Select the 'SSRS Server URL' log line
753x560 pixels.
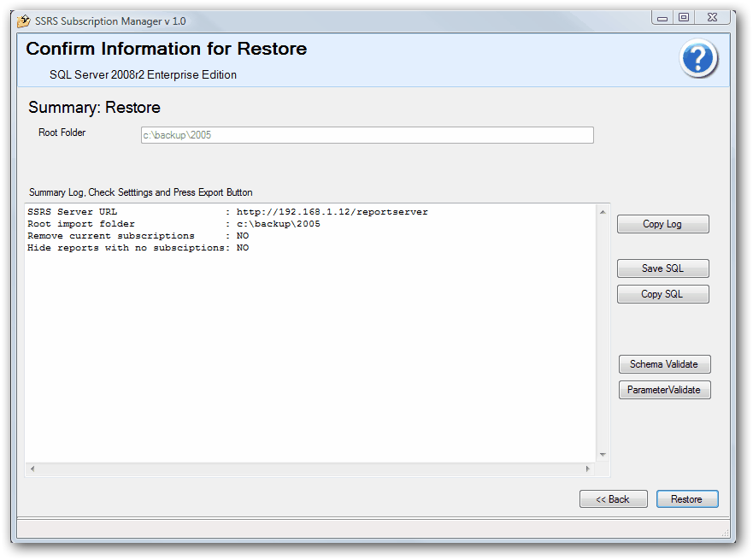coord(227,212)
